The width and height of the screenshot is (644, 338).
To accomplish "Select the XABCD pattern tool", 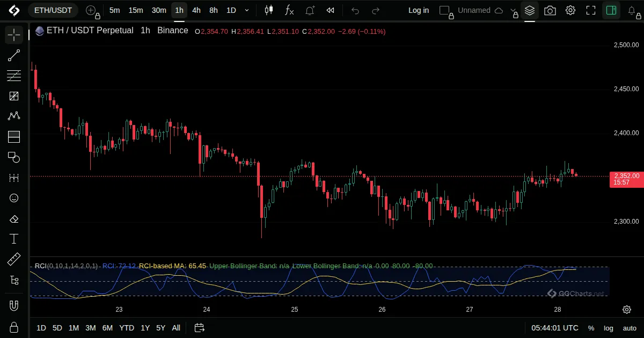I will coord(14,116).
